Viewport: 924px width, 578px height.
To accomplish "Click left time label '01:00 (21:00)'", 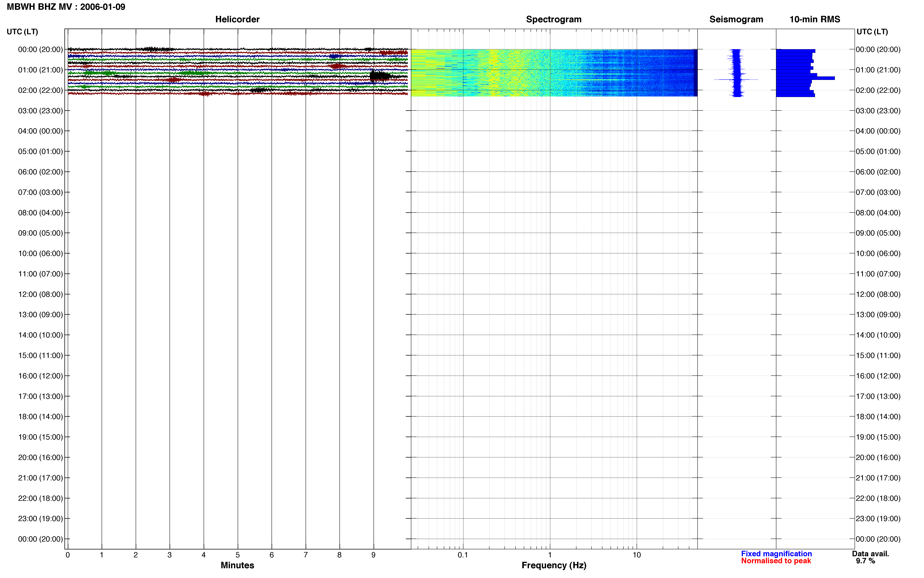I will 40,70.
